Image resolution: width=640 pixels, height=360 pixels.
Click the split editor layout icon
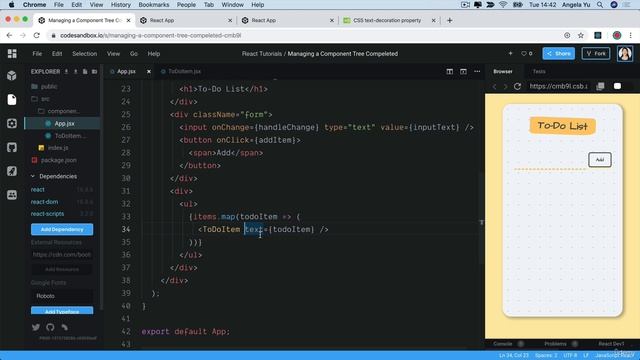[449, 71]
